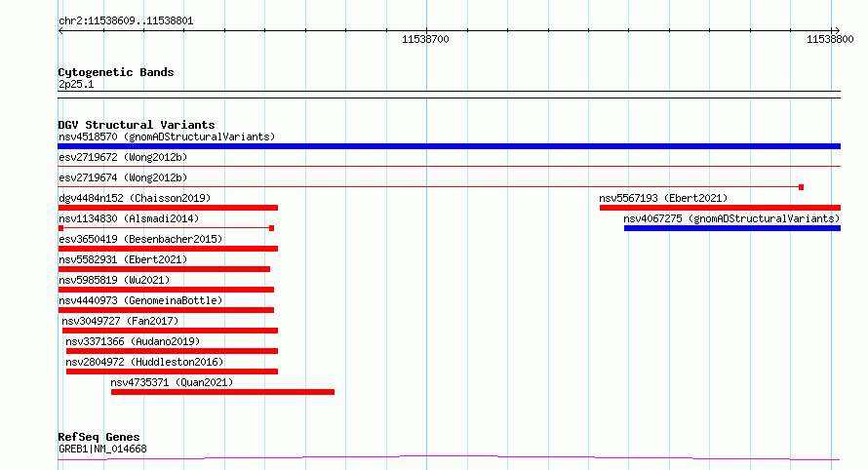Click the nsv3371366 red variant bar
The image size is (868, 470).
click(x=172, y=351)
